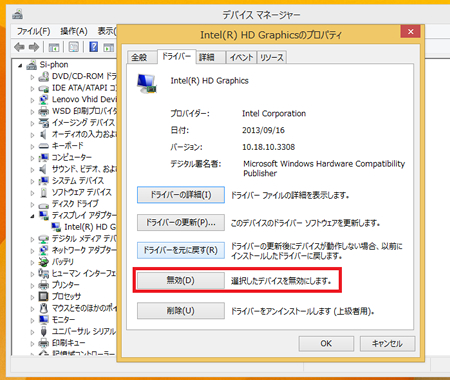Click the Intel Corporation provider text
Screen dimensions: 450x380
(x=274, y=113)
